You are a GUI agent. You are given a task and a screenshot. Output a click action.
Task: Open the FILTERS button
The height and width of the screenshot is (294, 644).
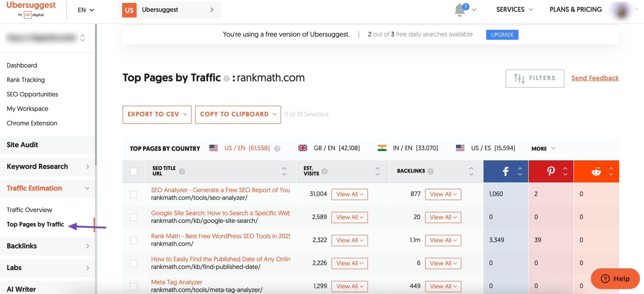[x=535, y=78]
